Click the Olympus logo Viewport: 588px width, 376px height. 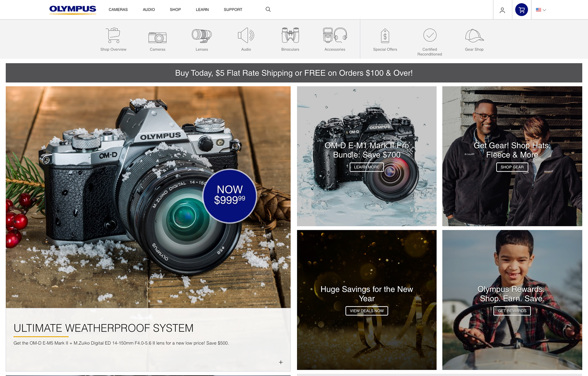[x=73, y=10]
